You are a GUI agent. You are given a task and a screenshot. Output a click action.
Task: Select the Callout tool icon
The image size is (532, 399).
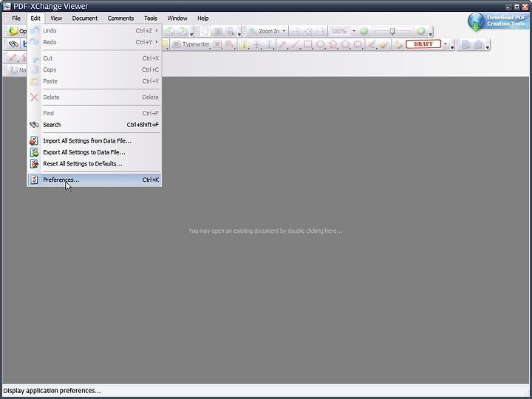[230, 44]
